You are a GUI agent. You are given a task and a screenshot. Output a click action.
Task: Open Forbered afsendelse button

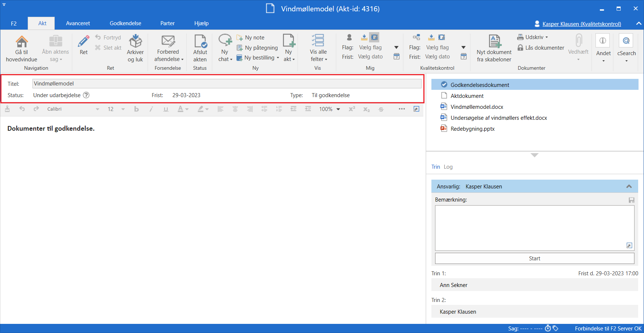[168, 47]
